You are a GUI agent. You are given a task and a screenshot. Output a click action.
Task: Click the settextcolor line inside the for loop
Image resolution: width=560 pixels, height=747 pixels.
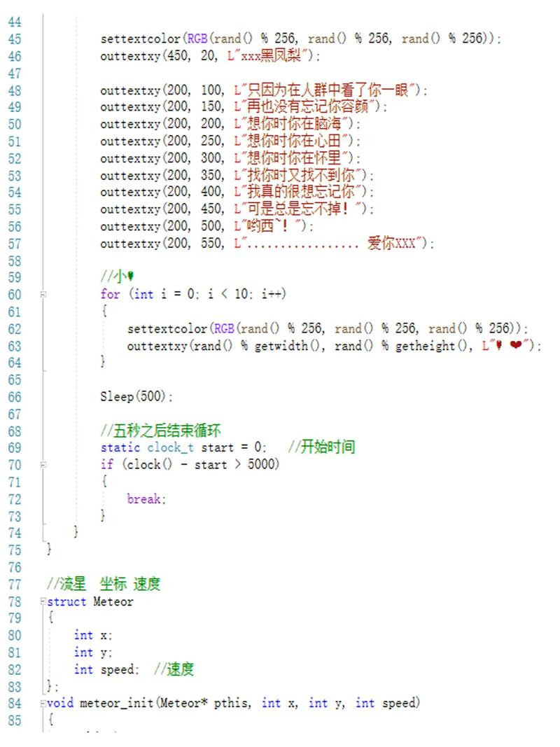coord(328,329)
